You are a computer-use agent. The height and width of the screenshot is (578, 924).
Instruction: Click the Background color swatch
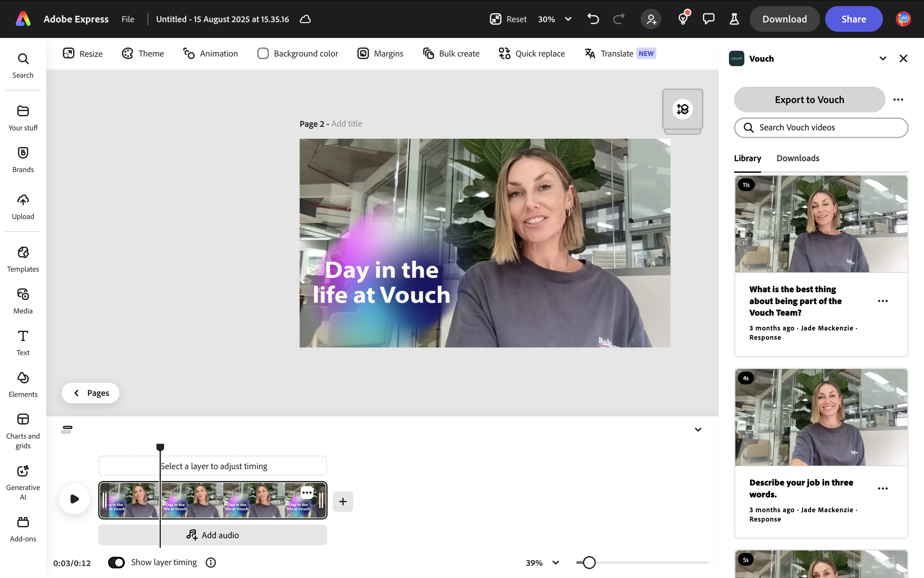point(263,54)
